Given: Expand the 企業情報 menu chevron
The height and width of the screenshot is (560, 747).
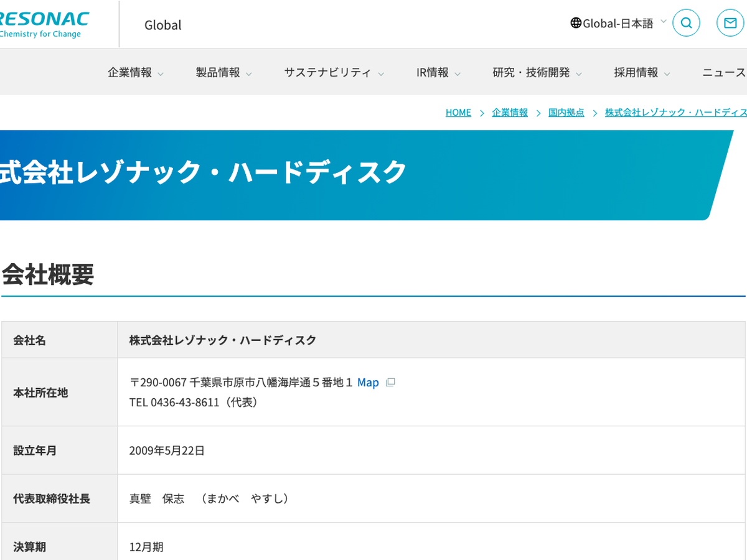Looking at the screenshot, I should click(x=161, y=74).
